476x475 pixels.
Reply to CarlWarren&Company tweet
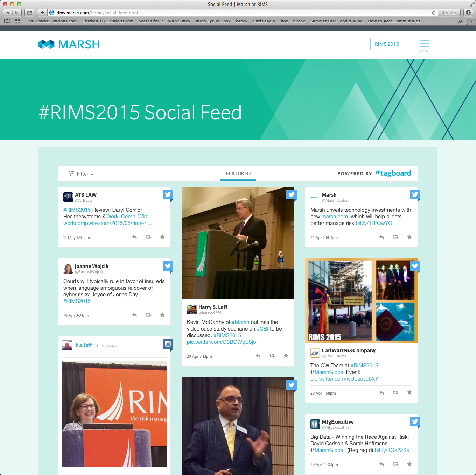381,393
